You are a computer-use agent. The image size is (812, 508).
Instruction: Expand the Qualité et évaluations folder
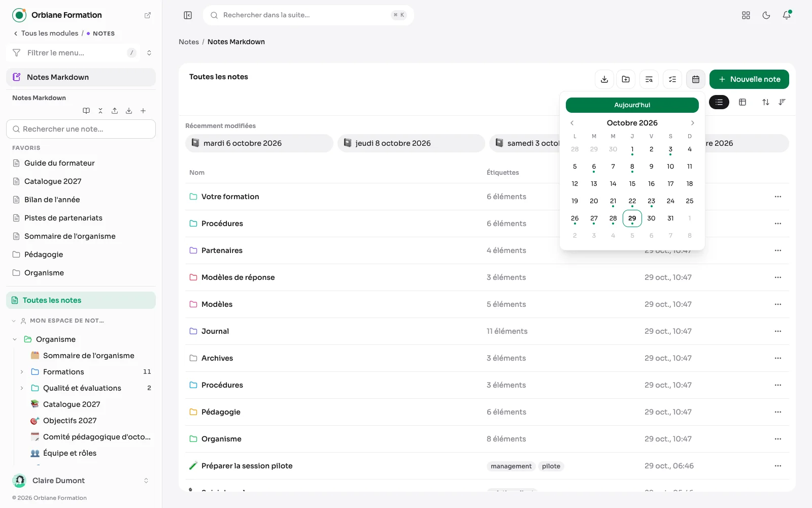[22, 388]
